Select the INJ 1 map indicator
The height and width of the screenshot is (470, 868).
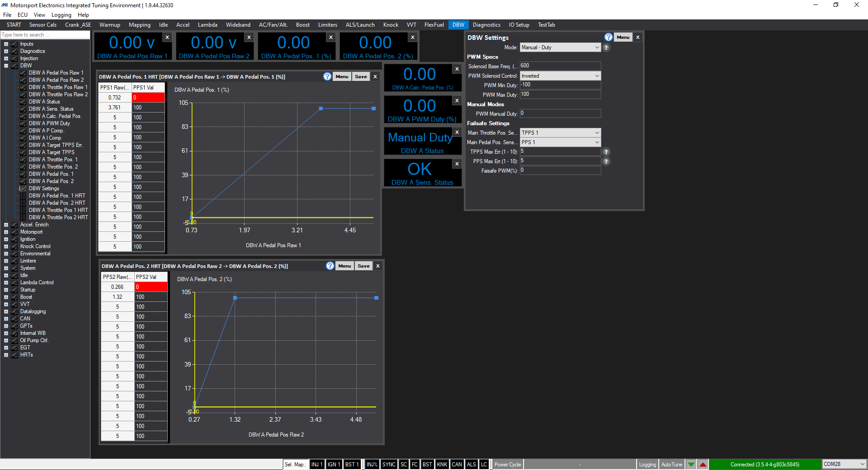coord(317,465)
